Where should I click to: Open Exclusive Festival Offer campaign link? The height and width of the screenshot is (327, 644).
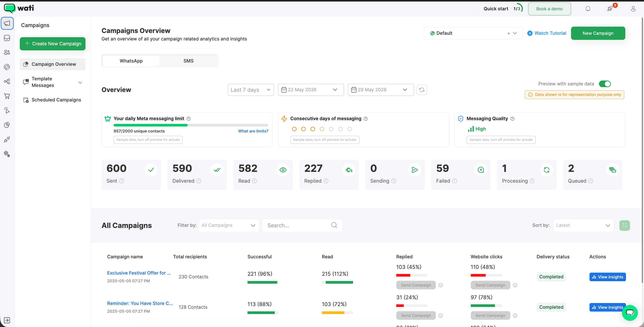[x=139, y=273]
